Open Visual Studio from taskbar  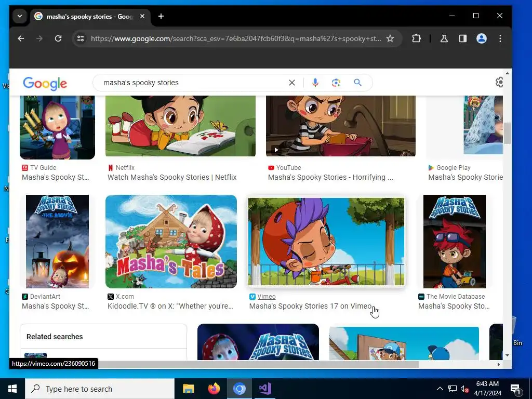click(264, 389)
